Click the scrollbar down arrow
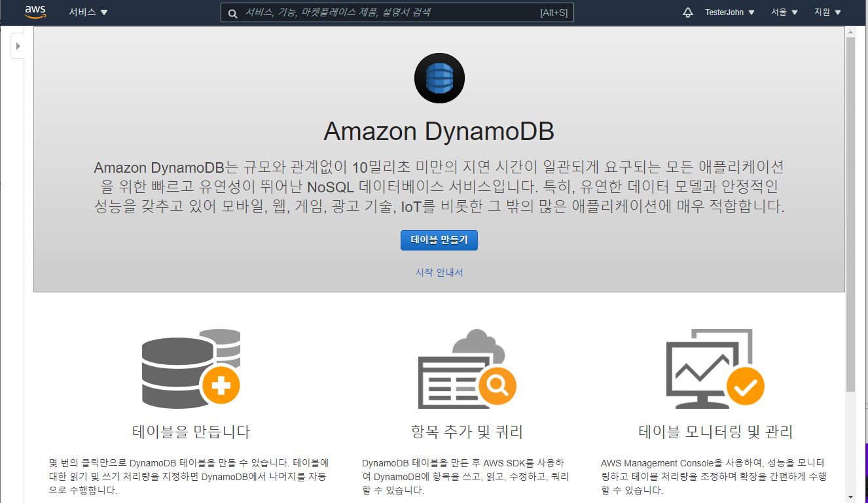 [850, 497]
